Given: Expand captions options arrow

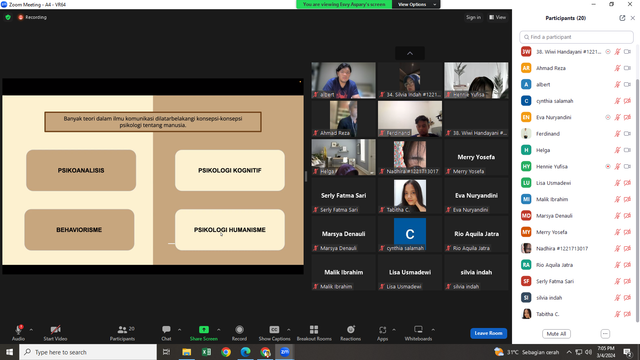Looking at the screenshot, I should [289, 330].
